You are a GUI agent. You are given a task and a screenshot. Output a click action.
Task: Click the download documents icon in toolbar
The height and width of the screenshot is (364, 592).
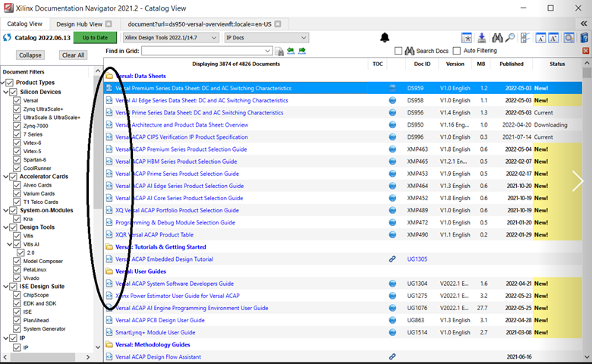coord(481,38)
